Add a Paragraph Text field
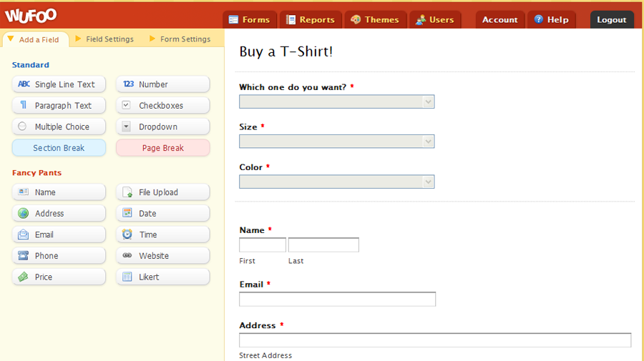This screenshot has width=644, height=361. (x=59, y=105)
